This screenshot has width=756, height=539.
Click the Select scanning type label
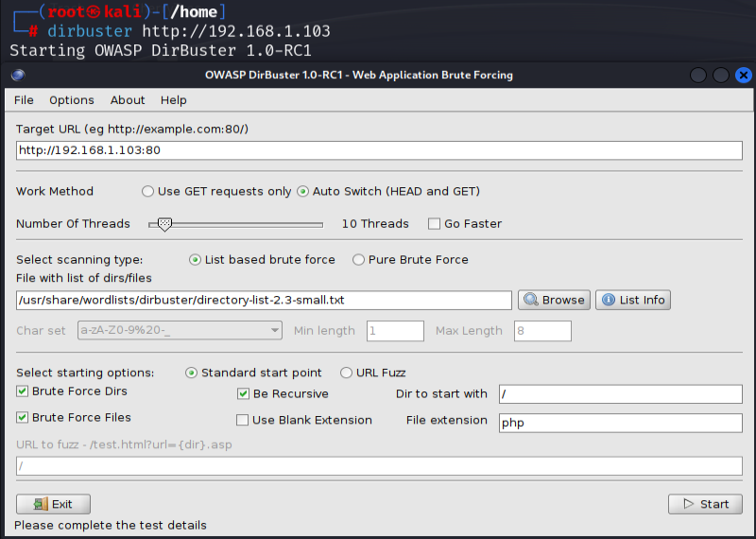tap(79, 260)
